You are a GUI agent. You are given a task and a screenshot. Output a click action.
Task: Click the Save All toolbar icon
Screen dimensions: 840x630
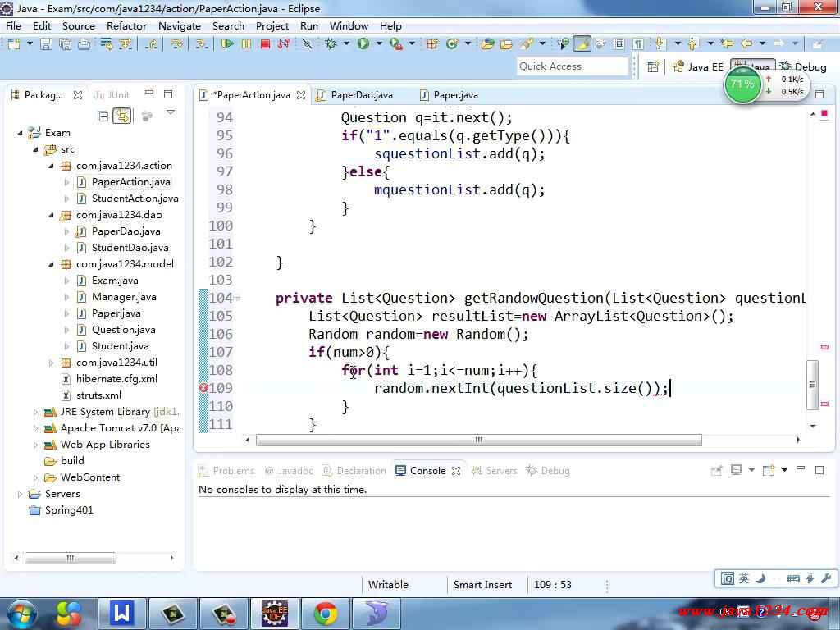point(65,44)
